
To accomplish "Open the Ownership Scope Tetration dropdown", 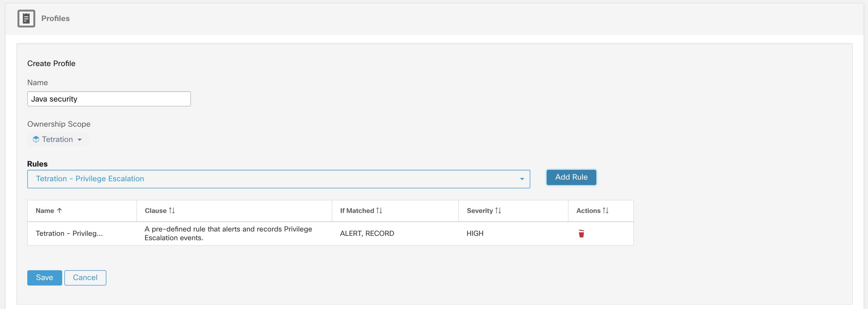I will [x=58, y=139].
